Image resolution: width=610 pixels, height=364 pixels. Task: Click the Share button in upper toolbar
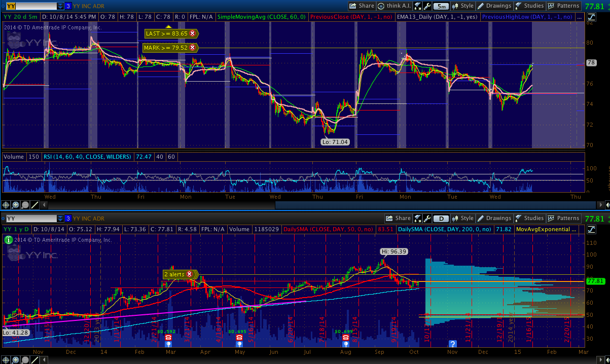coord(362,6)
